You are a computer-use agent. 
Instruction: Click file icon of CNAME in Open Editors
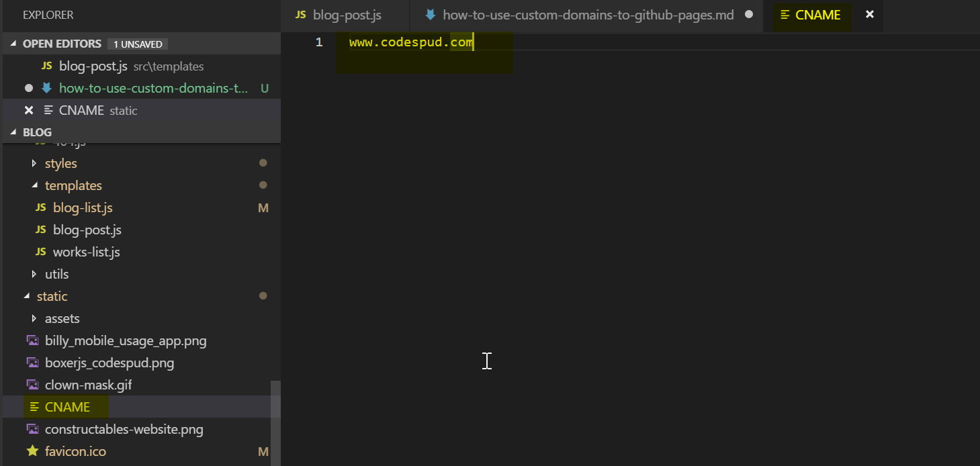48,110
